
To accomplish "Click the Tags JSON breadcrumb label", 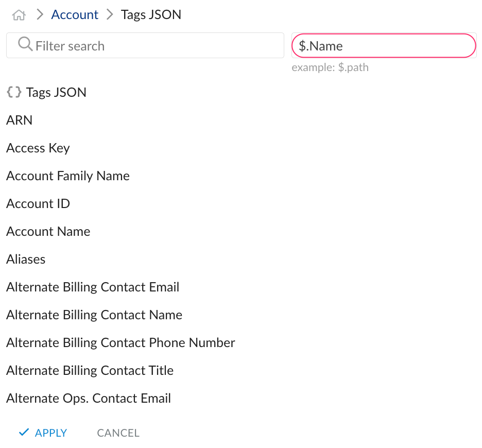I will pyautogui.click(x=151, y=14).
